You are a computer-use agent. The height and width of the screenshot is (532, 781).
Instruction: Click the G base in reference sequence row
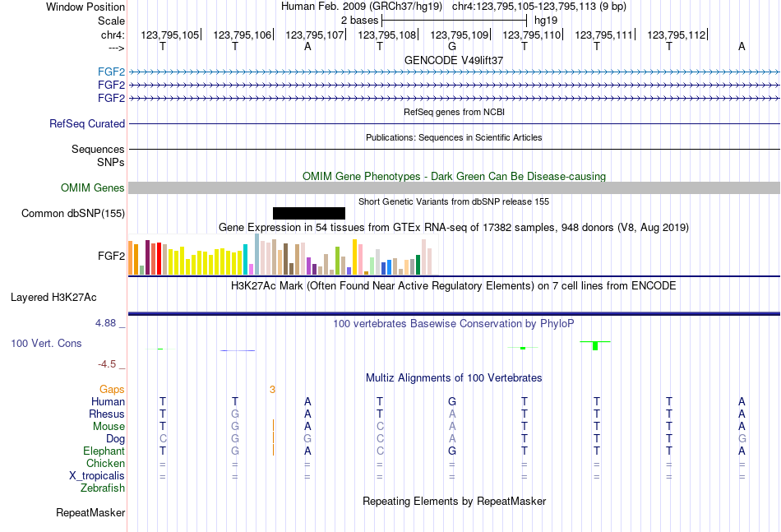pyautogui.click(x=452, y=46)
